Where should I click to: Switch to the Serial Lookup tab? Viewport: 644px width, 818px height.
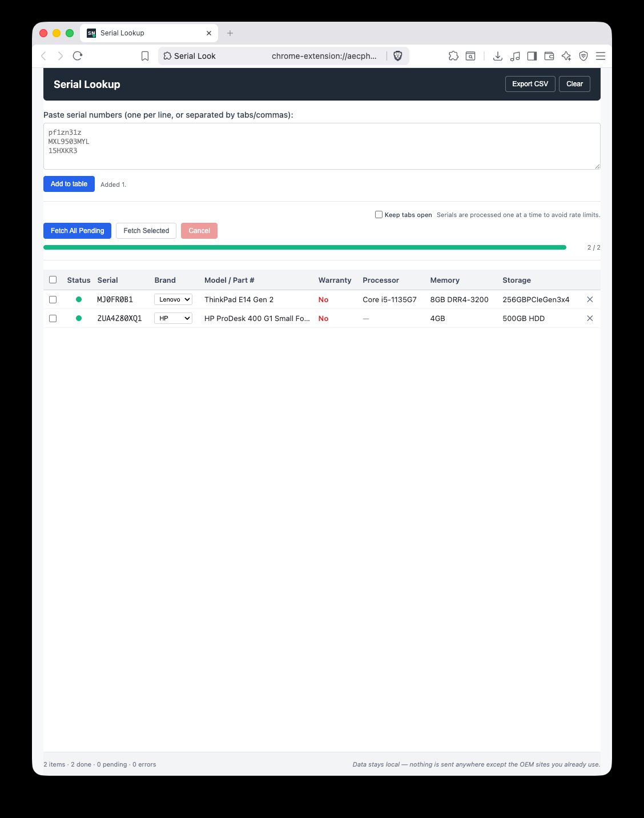pyautogui.click(x=148, y=33)
